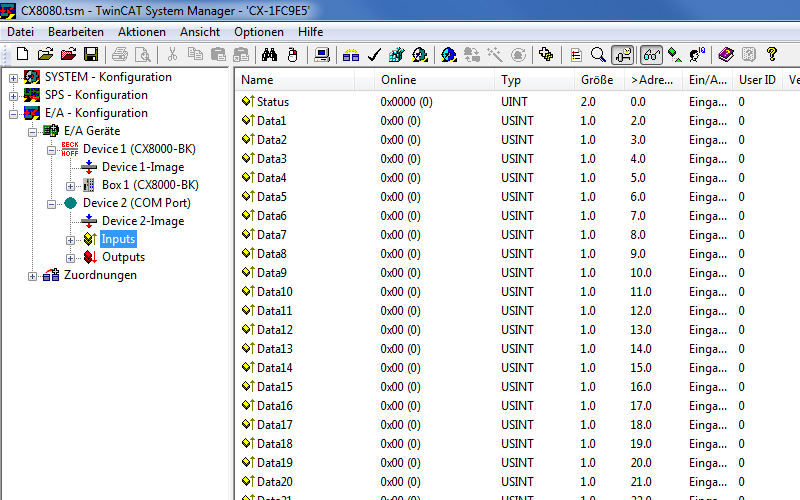Select the Data20 variable row
Viewport: 800px width, 500px height.
(x=518, y=482)
